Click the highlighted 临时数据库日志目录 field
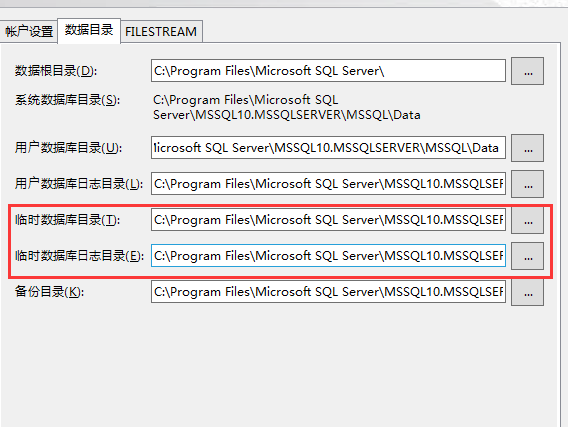The height and width of the screenshot is (427, 568). (x=328, y=256)
